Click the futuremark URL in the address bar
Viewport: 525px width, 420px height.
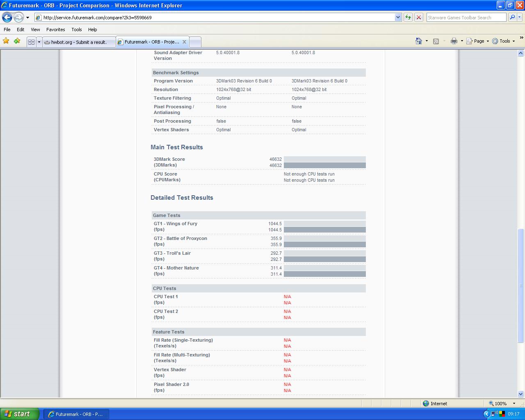pos(98,18)
